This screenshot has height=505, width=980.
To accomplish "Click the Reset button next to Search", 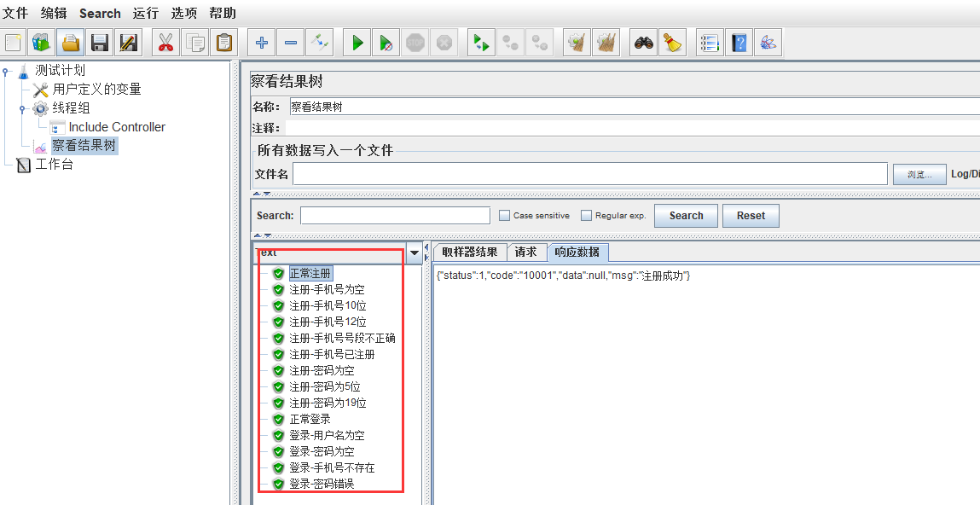I will tap(751, 215).
